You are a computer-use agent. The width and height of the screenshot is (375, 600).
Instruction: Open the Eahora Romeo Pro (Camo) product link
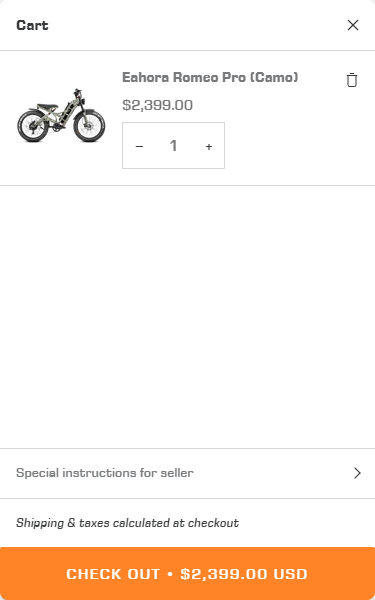click(210, 77)
